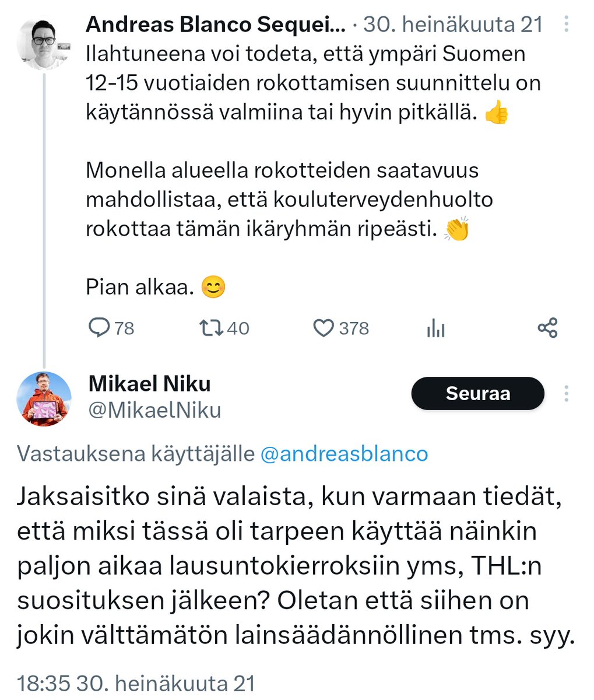Click the 40 retweets count

click(x=238, y=328)
